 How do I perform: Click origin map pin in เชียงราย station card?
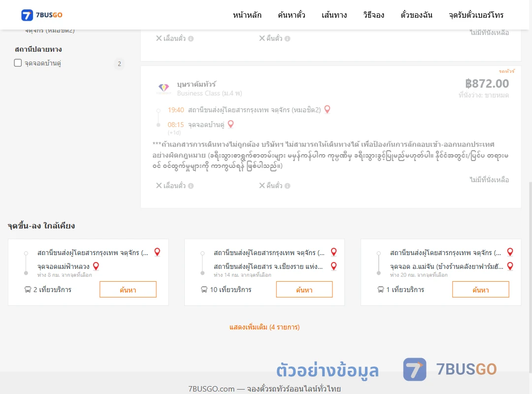click(x=334, y=252)
